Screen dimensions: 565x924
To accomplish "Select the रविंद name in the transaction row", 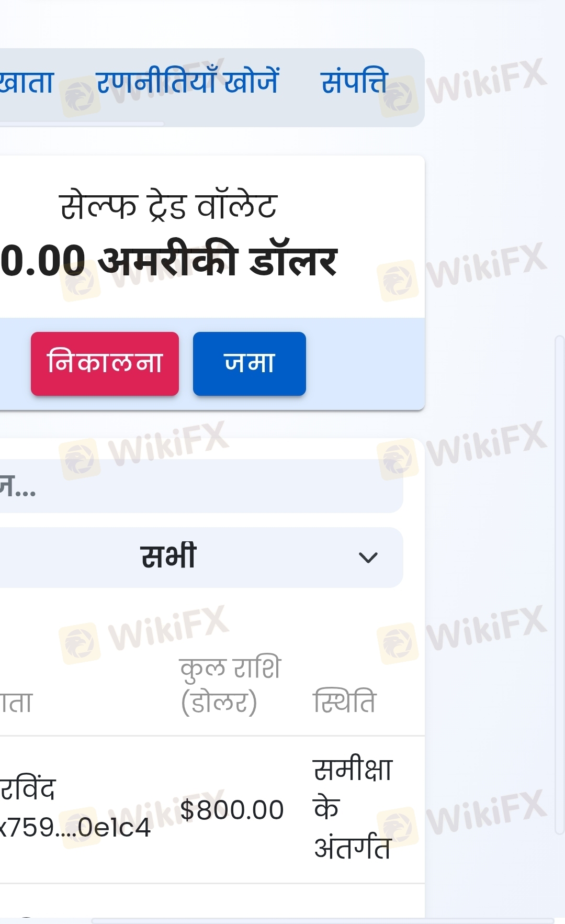I will 28,789.
